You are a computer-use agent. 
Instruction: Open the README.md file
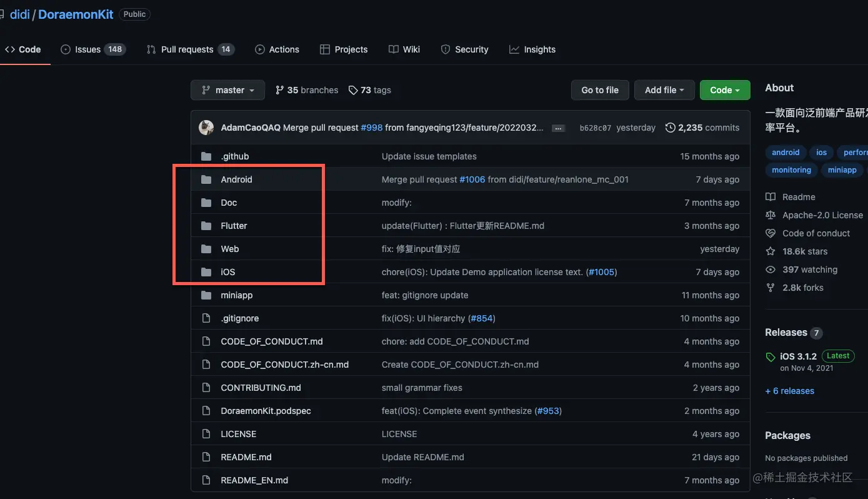(x=246, y=457)
